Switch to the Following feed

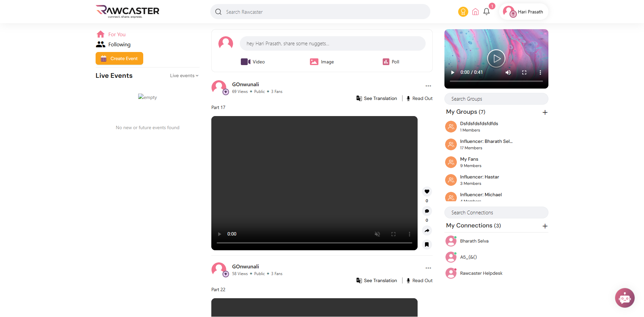point(119,45)
